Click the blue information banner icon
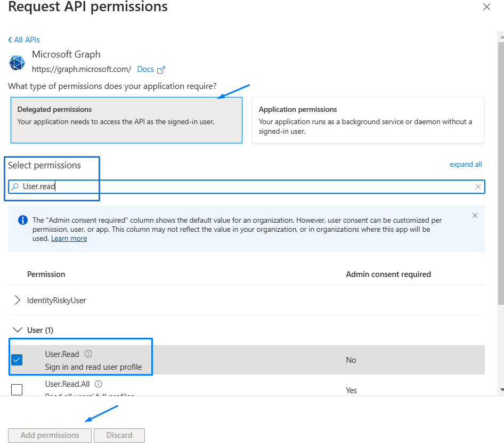The height and width of the screenshot is (447, 504). (x=23, y=220)
